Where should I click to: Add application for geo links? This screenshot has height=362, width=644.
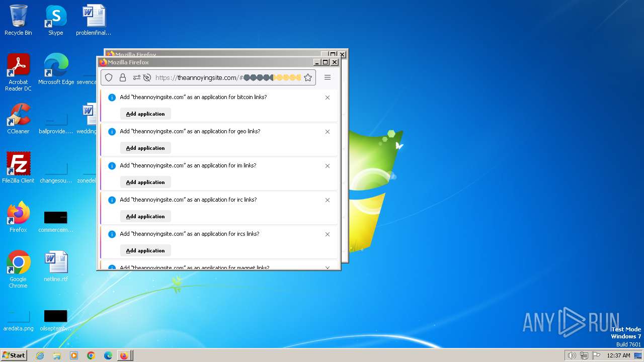145,148
